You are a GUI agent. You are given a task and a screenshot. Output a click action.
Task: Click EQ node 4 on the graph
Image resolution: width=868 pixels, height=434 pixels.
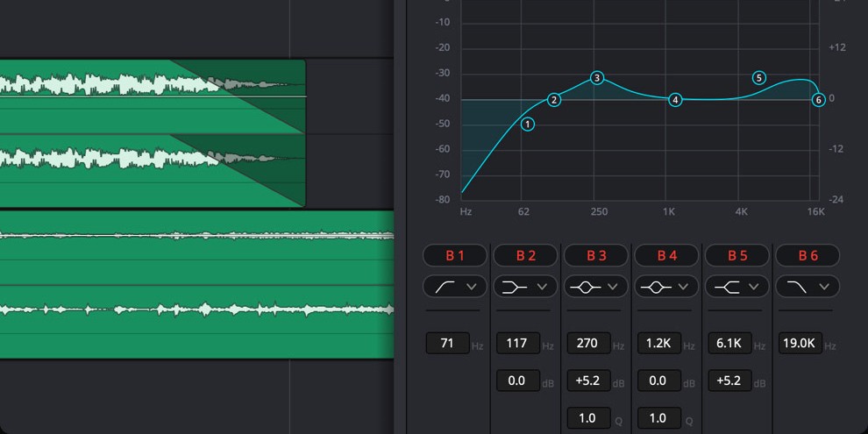[x=675, y=100]
